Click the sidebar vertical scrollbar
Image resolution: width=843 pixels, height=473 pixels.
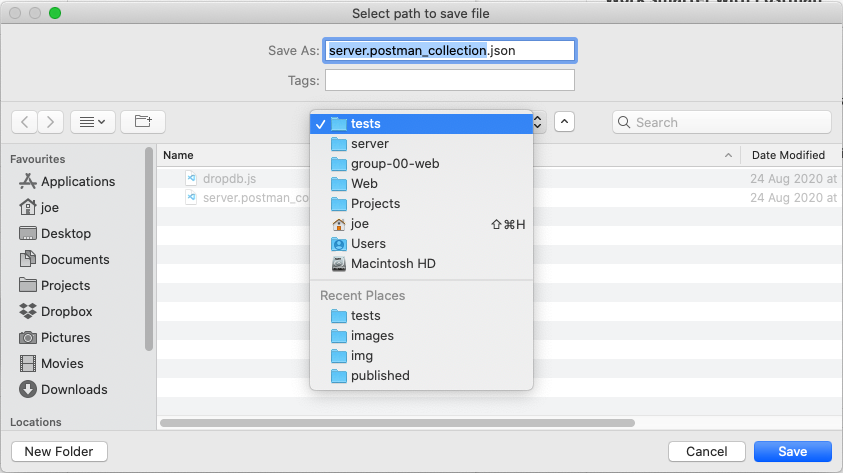pos(149,249)
